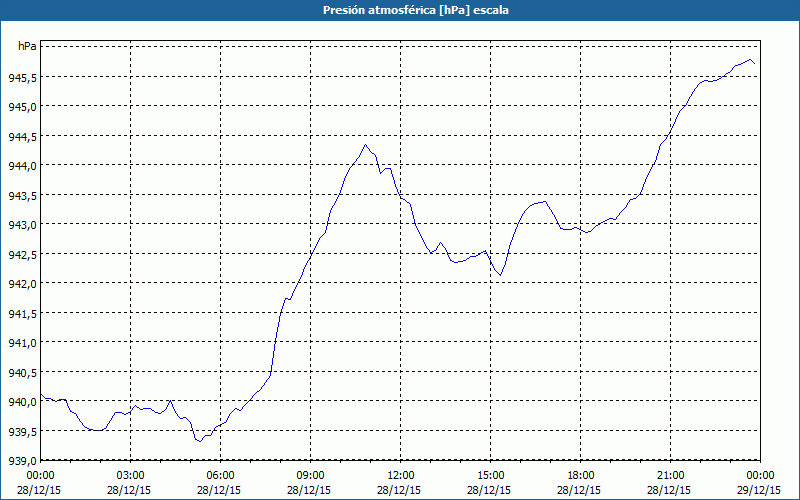Click the 15:00 time axis label
The image size is (800, 500).
click(x=490, y=476)
